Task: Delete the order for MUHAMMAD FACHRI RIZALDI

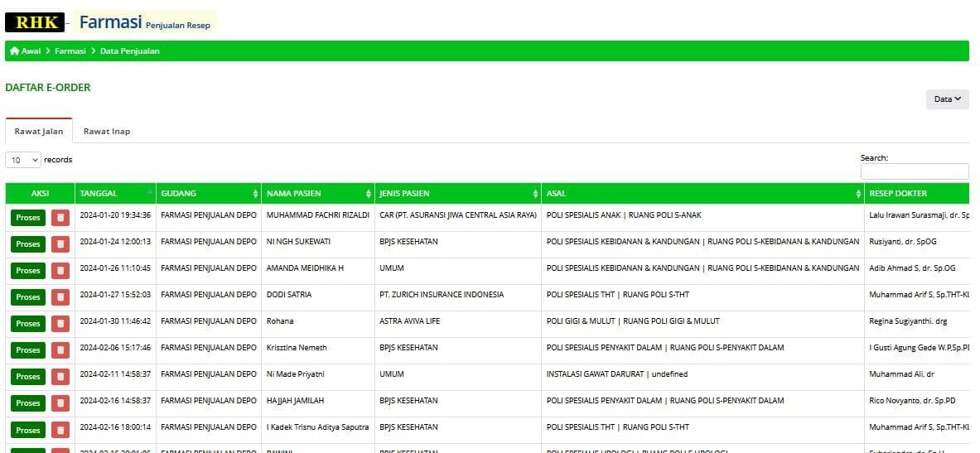Action: pyautogui.click(x=60, y=218)
